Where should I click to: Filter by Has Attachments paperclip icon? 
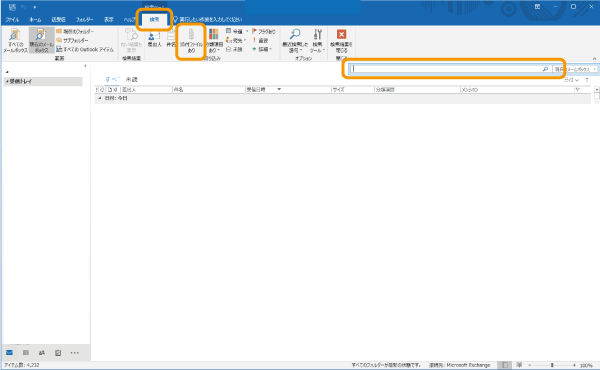coord(191,41)
